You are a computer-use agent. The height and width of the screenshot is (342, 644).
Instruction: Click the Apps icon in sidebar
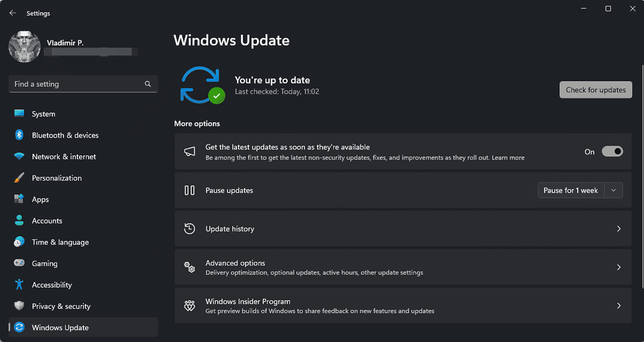19,199
